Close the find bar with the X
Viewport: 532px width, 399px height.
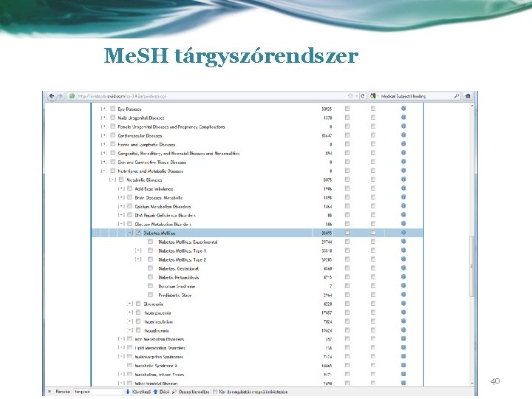point(50,392)
